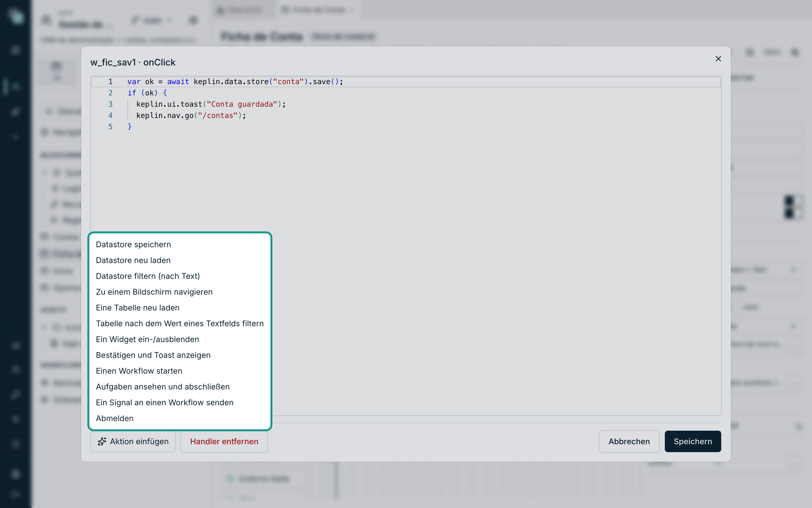Screen dimensions: 812x508
Task: Click the 'w_fic_sav1 · onClick' dialog title
Action: [x=133, y=62]
